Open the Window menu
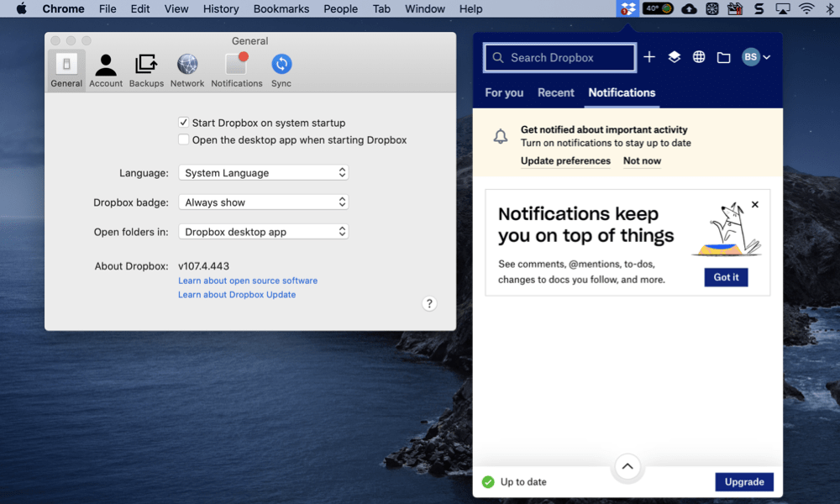This screenshot has height=504, width=840. point(425,8)
